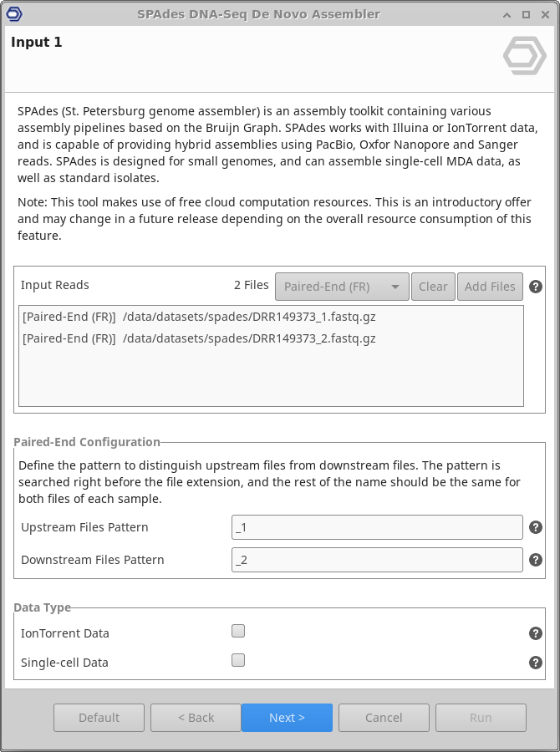Click the help icon beside Input Reads
The width and height of the screenshot is (560, 752).
click(537, 287)
